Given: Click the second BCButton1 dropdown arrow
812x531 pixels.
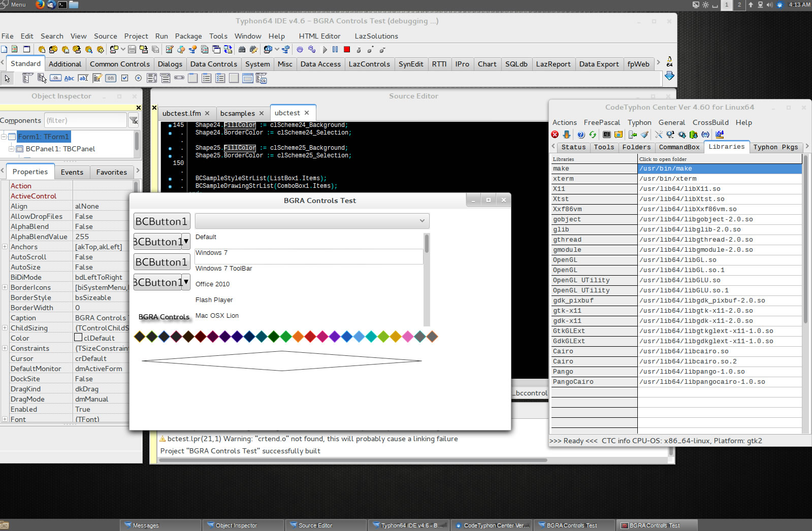Looking at the screenshot, I should 186,242.
